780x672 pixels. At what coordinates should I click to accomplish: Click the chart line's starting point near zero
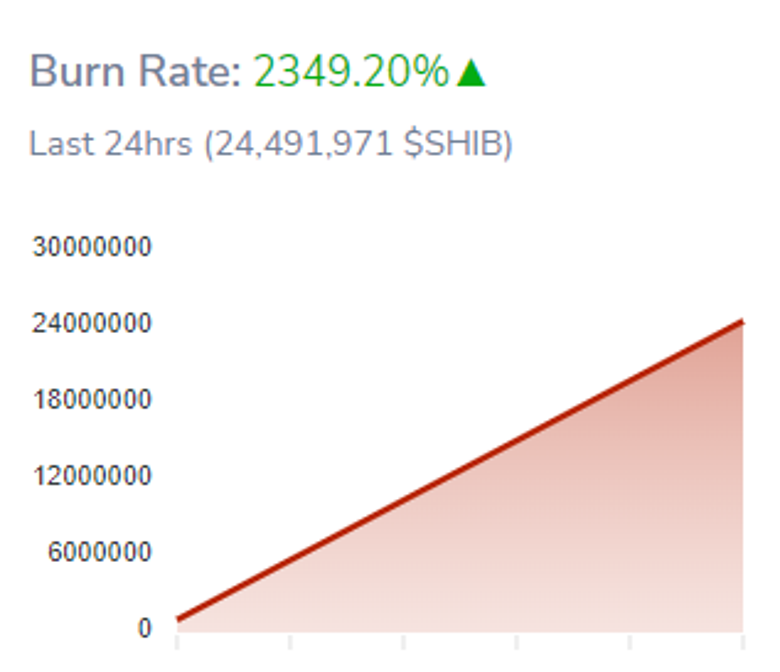[x=178, y=619]
